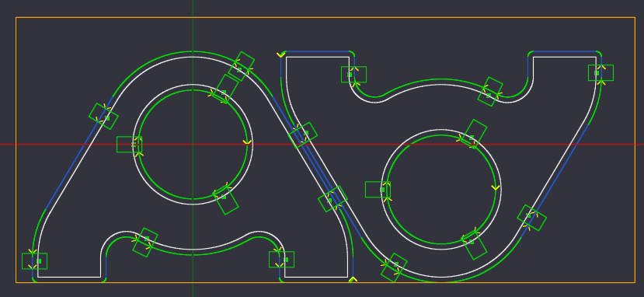The width and height of the screenshot is (644, 297).
Task: Select tab marker on right part's right slanted edge
Action: (x=532, y=218)
